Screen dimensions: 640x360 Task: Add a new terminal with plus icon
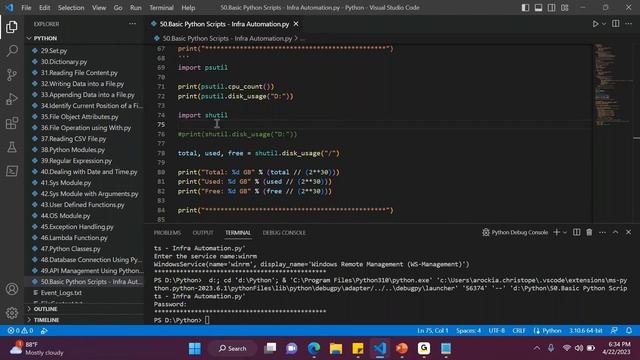556,232
